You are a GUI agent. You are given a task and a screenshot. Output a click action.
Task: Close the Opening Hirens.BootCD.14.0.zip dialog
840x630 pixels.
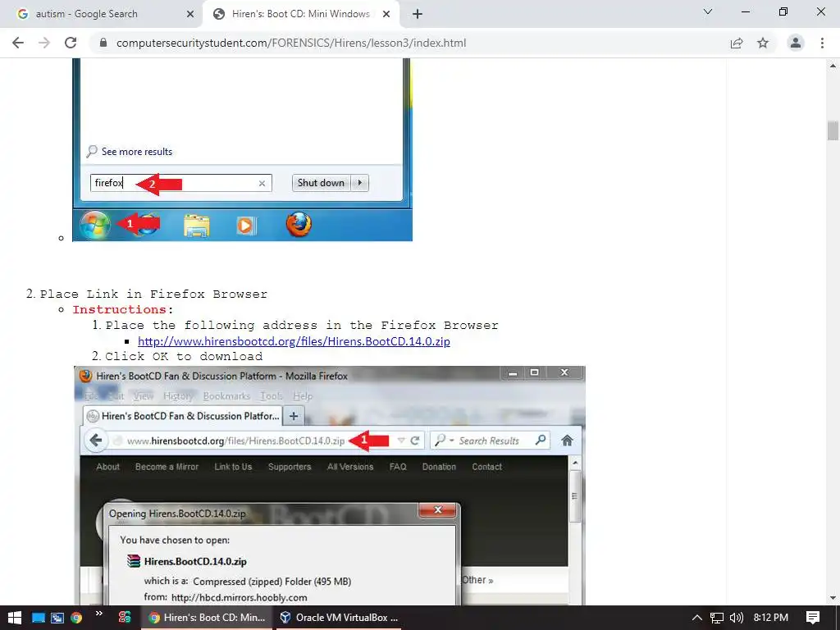point(438,510)
